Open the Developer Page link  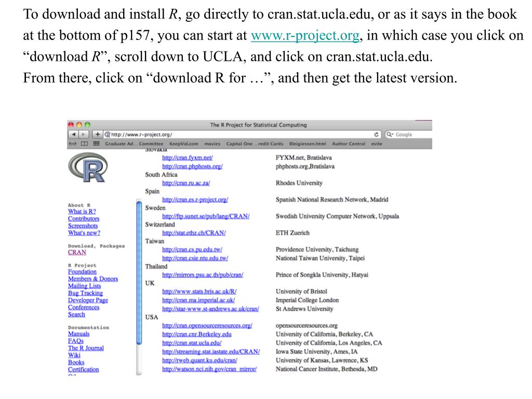[88, 300]
